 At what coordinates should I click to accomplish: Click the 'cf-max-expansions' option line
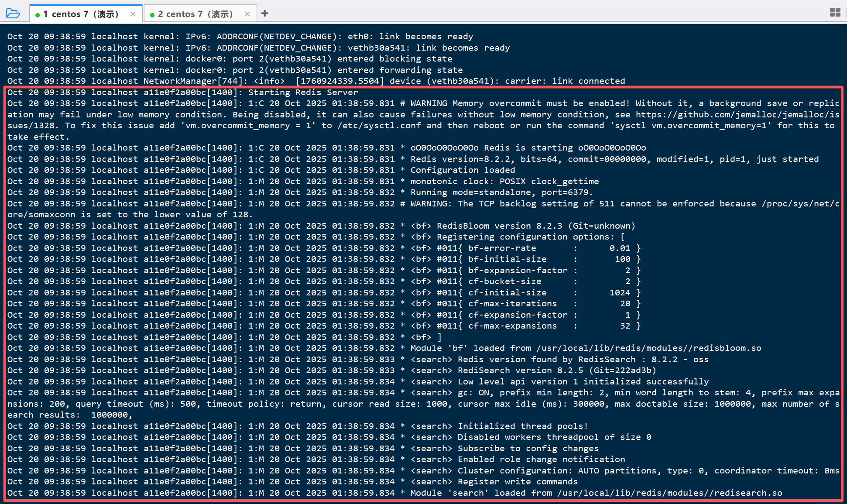coord(324,326)
